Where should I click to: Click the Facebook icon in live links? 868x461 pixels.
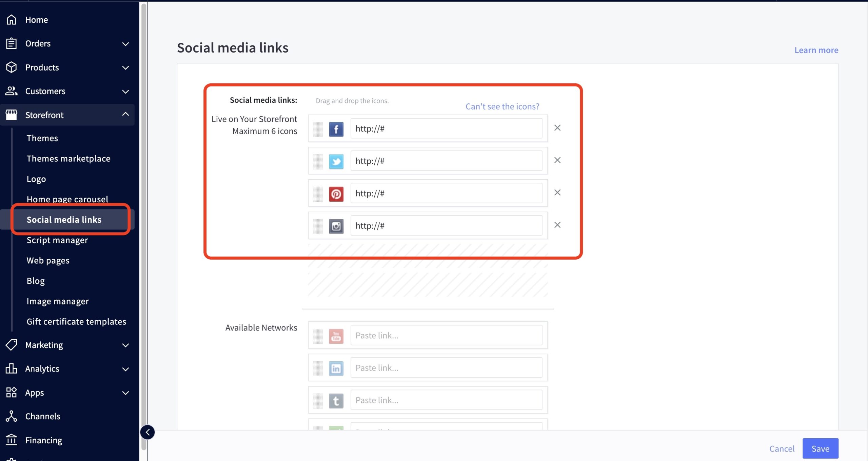tap(336, 129)
